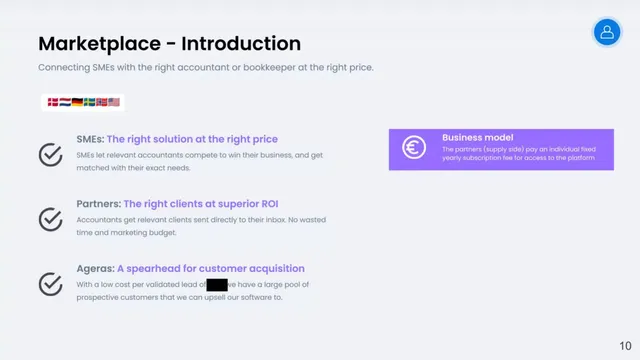640x360 pixels.
Task: Click the checkmark beside SMEs heading
Action: point(51,154)
